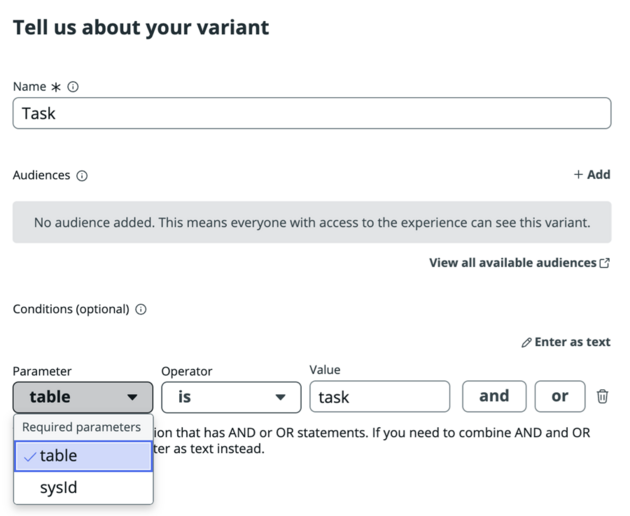This screenshot has width=630, height=516.
Task: Select the table option in list
Action: pos(84,456)
